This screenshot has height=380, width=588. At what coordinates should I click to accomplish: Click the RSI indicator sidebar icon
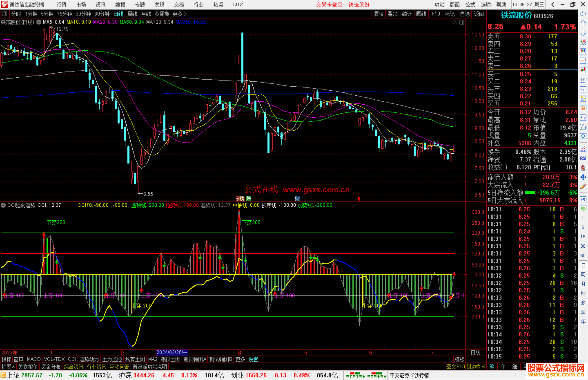(583, 158)
